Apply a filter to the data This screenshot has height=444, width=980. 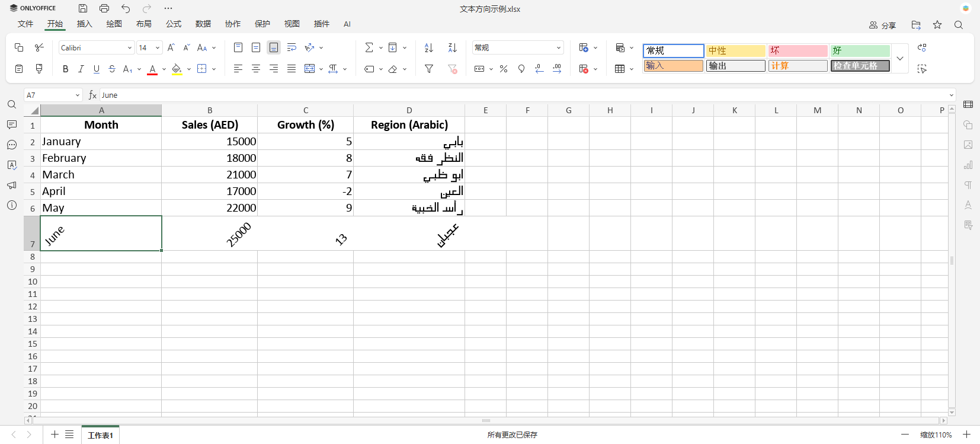(429, 69)
